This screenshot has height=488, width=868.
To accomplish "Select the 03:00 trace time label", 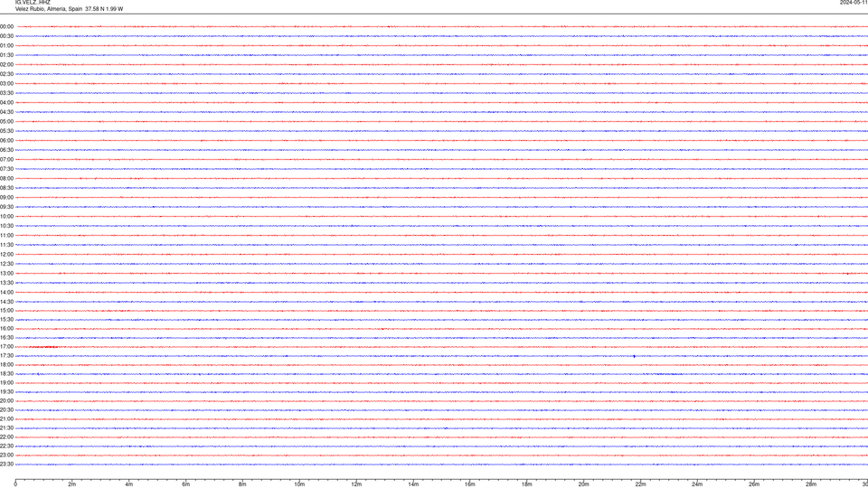I will point(6,83).
